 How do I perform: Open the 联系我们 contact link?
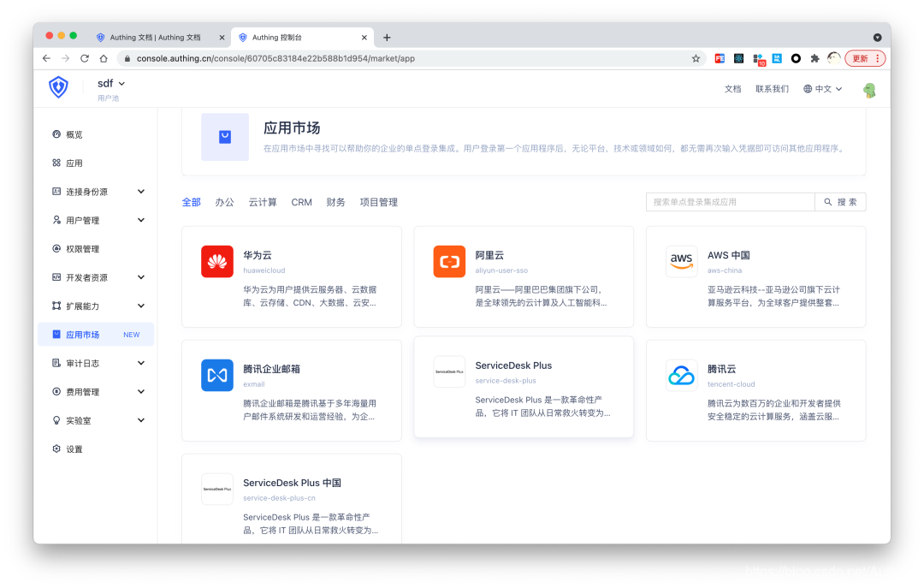pos(772,88)
